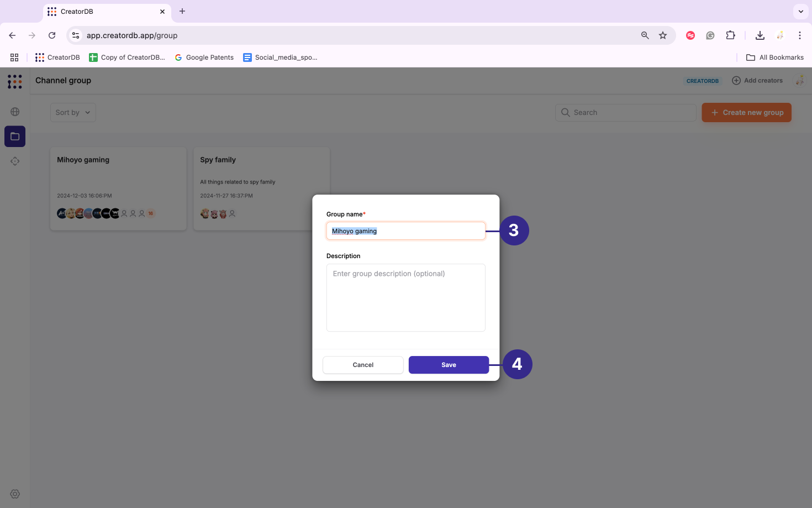
Task: Bookmark this page with the star icon
Action: [x=663, y=35]
